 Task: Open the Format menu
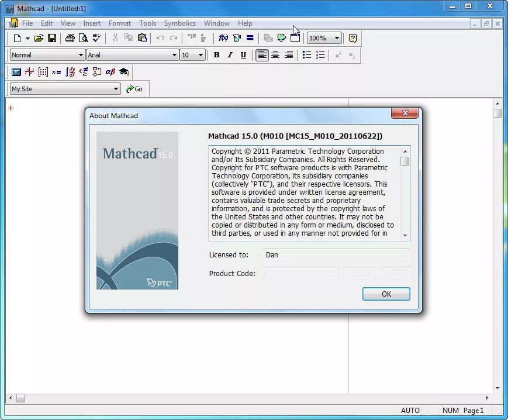pos(120,23)
